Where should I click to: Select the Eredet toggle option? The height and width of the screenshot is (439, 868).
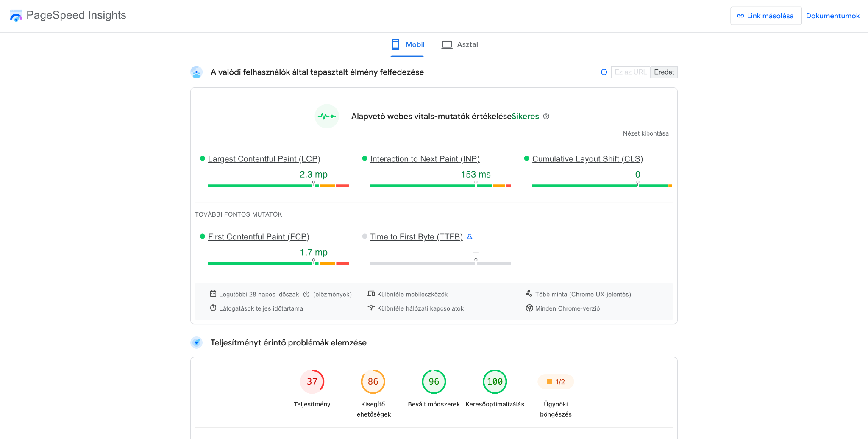click(664, 72)
